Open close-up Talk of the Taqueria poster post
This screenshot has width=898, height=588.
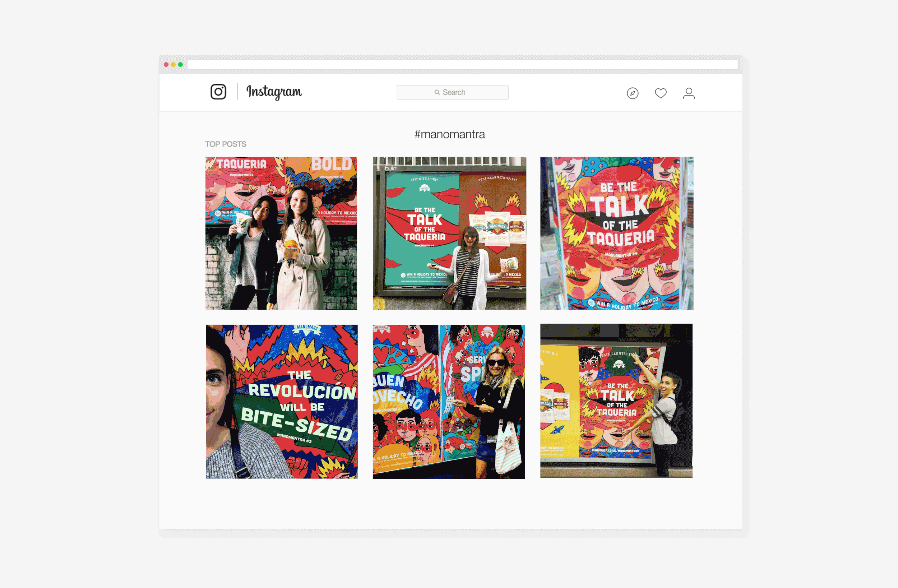coord(616,233)
